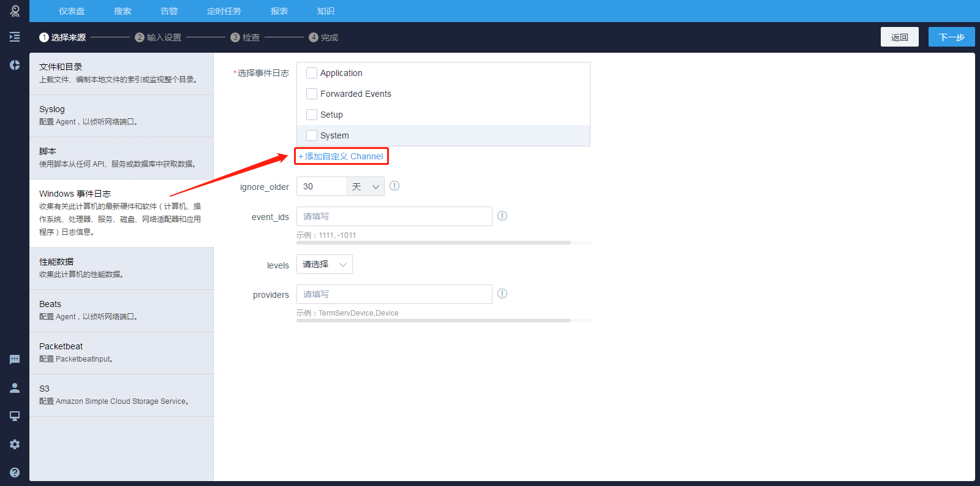Image resolution: width=980 pixels, height=486 pixels.
Task: Check the Forwarded Events checkbox
Action: point(312,94)
